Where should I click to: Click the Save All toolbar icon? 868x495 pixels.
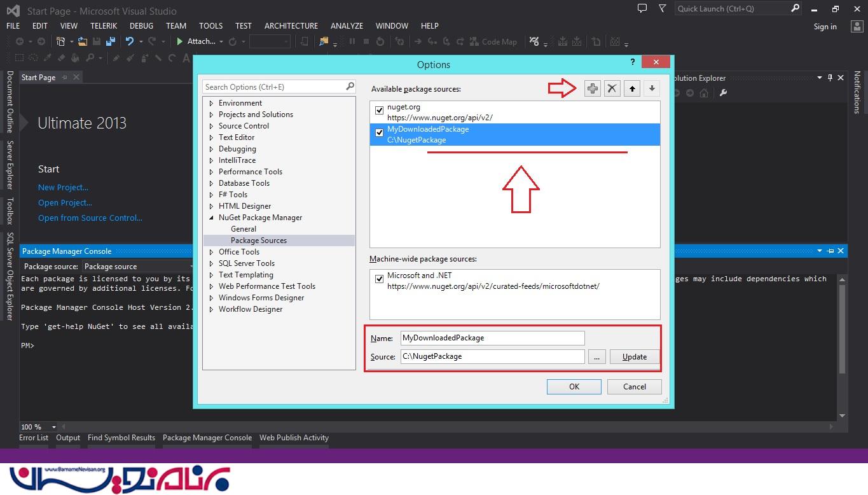coord(111,41)
